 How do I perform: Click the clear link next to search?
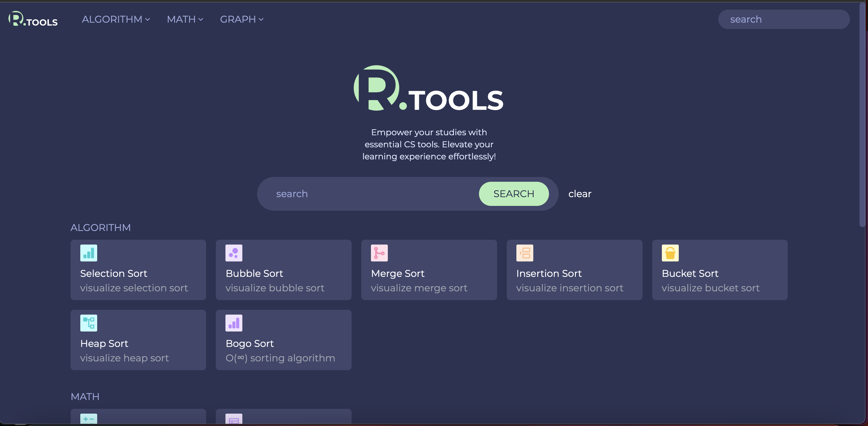click(579, 194)
